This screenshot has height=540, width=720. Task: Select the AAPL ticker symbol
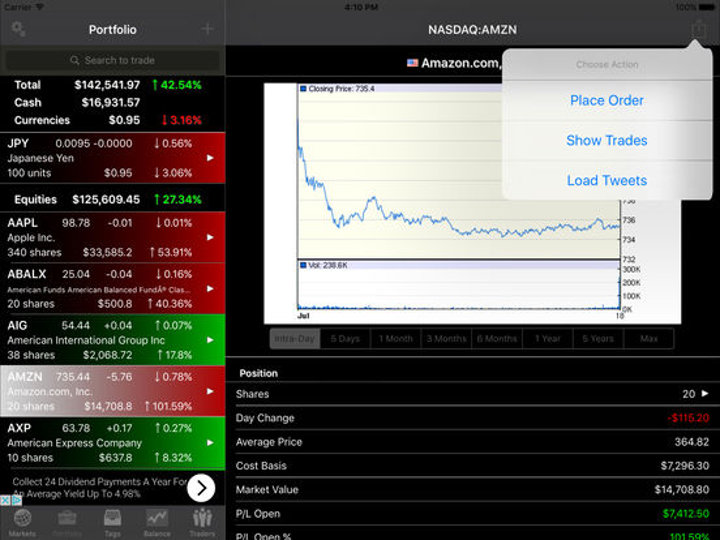coord(22,223)
